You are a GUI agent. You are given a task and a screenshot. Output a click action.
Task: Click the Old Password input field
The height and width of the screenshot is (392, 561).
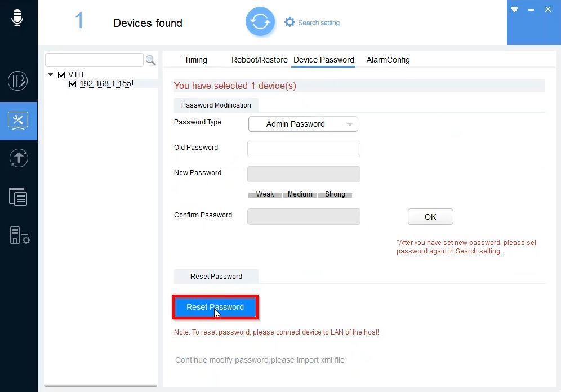(x=304, y=149)
